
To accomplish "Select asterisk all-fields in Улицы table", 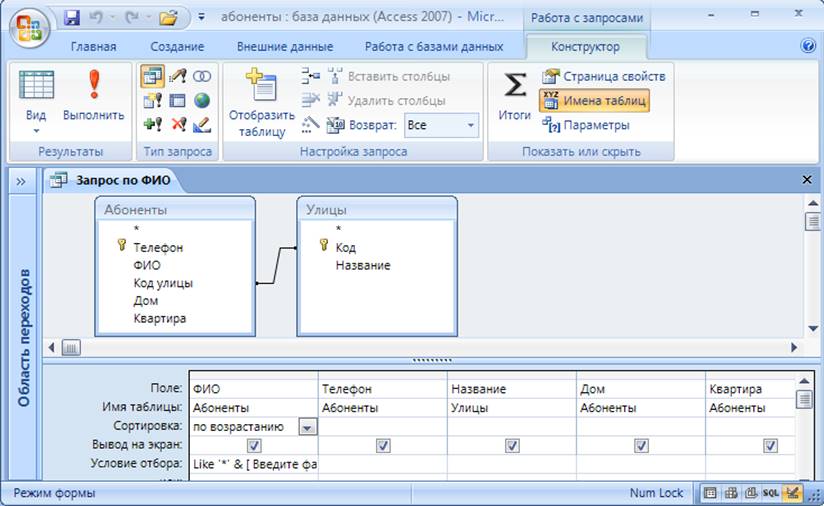I will [x=338, y=229].
